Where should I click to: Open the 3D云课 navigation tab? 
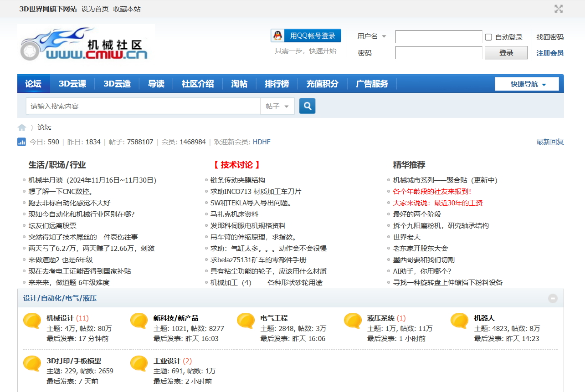(x=72, y=84)
